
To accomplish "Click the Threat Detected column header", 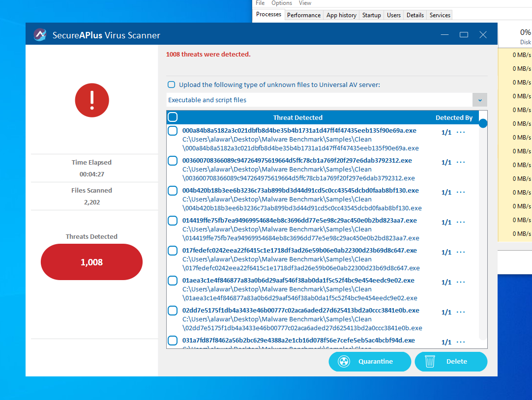I will (298, 117).
